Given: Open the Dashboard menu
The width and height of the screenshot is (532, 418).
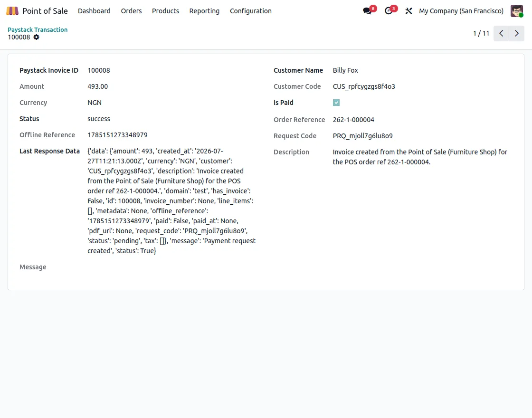Looking at the screenshot, I should pyautogui.click(x=94, y=11).
